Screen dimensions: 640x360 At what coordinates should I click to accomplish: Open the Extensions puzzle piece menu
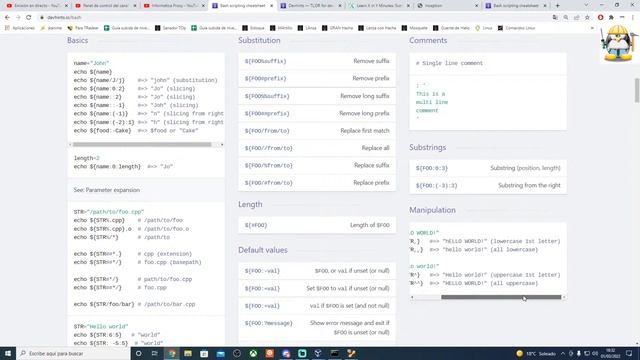(611, 18)
